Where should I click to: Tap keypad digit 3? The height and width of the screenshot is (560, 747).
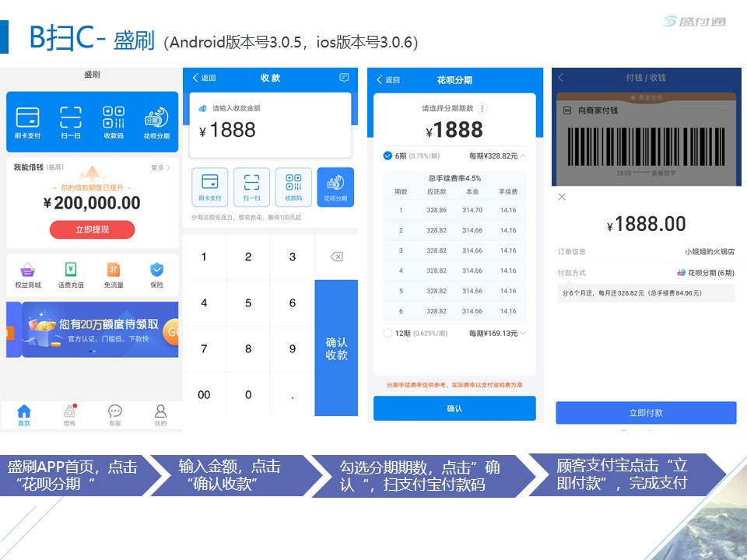293,257
